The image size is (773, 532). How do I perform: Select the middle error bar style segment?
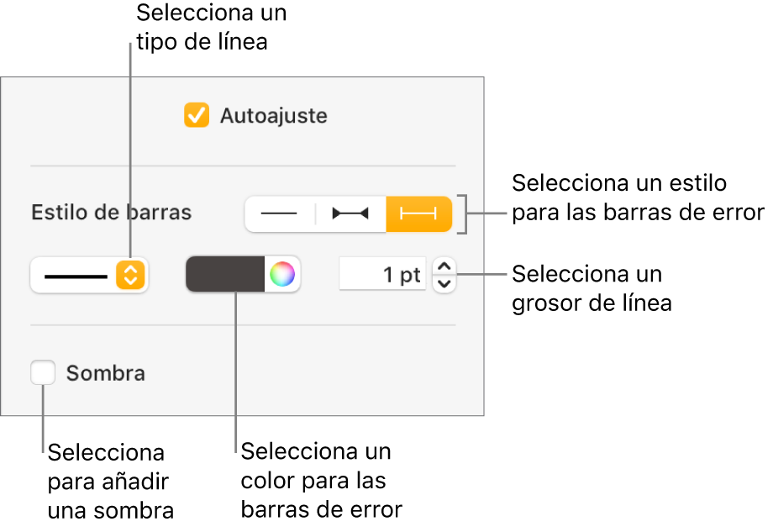350,213
